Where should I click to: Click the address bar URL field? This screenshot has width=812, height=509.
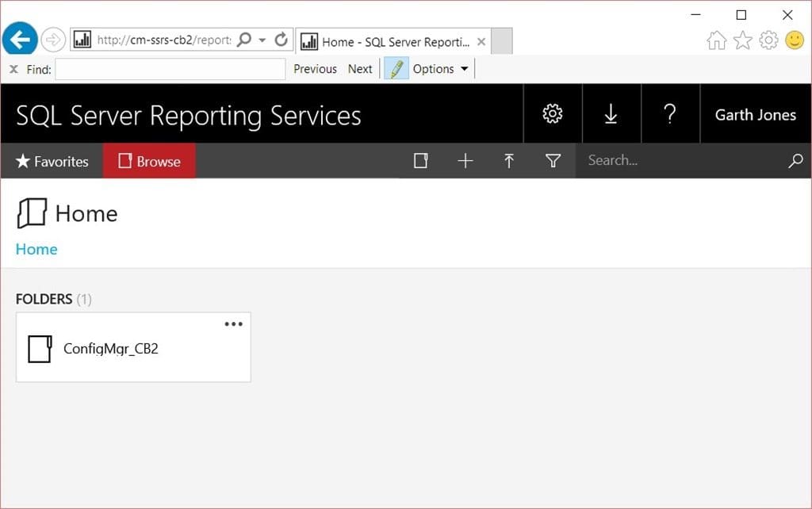pyautogui.click(x=163, y=40)
